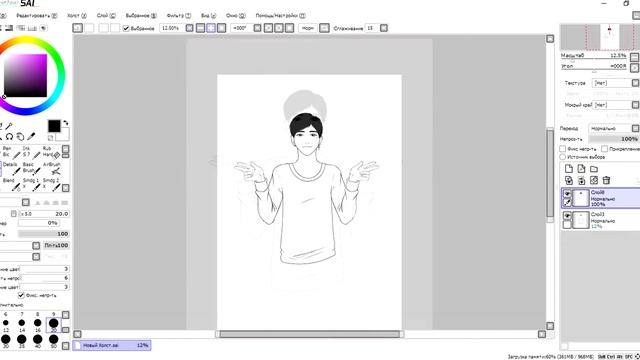
Task: Select the AirBrush tool preset
Action: 51,168
